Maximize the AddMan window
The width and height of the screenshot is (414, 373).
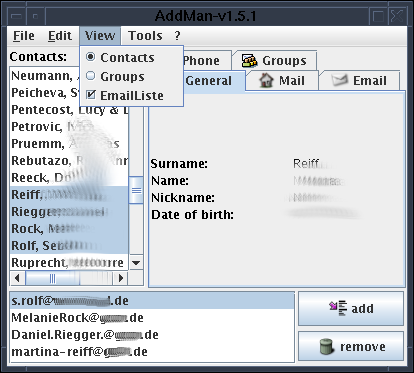coord(378,16)
